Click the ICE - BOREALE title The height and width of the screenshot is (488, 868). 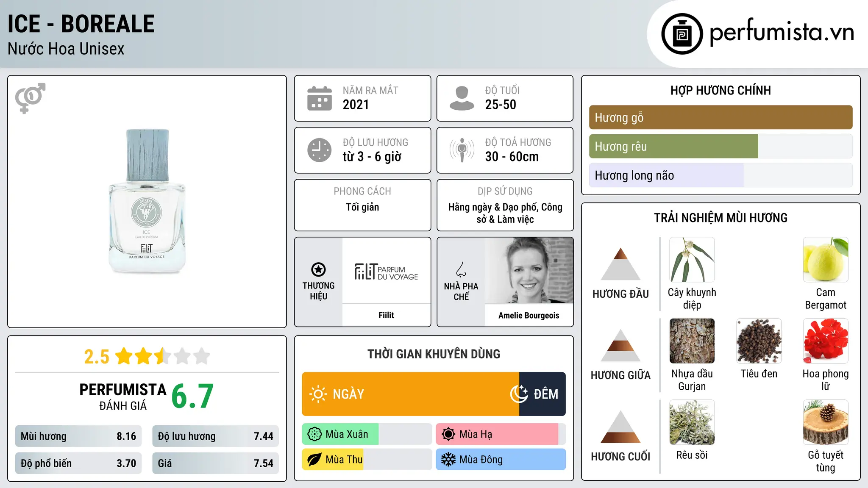pos(81,24)
